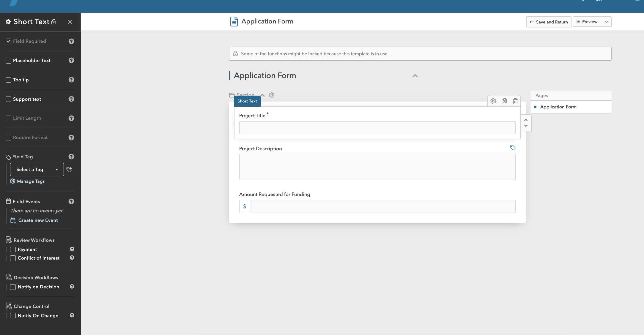Collapse the Application Form page chevron

coord(415,76)
